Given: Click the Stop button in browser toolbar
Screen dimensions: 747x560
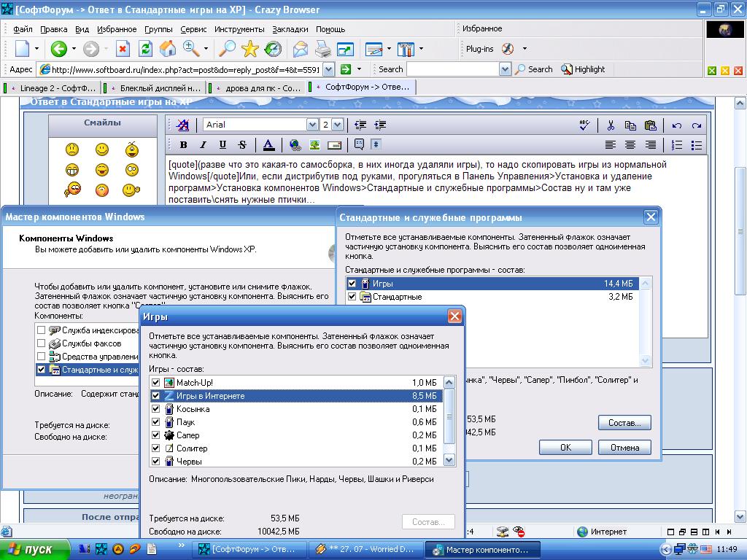Looking at the screenshot, I should click(x=123, y=49).
